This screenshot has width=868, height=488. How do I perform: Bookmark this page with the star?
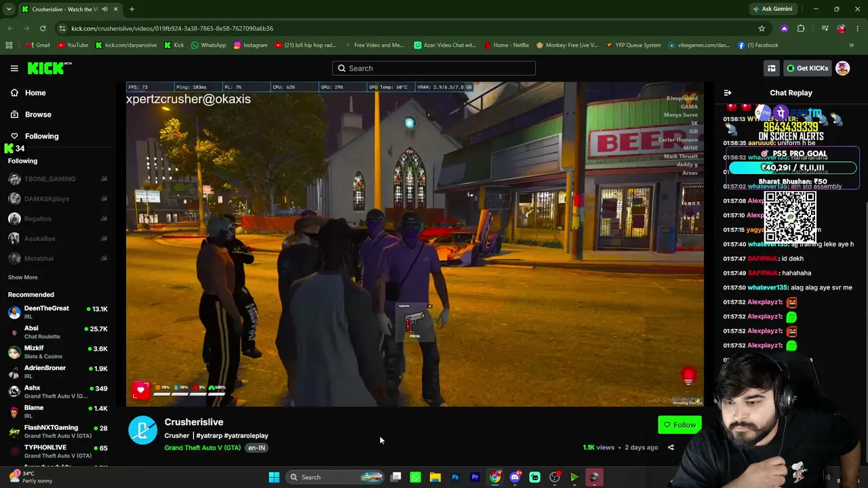click(x=762, y=28)
